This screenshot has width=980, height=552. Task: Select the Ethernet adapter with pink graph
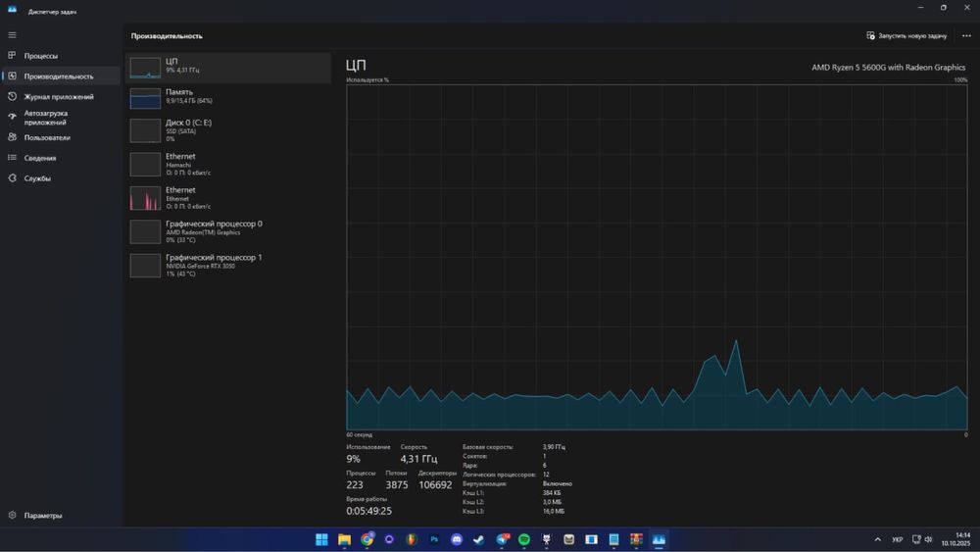pyautogui.click(x=228, y=197)
